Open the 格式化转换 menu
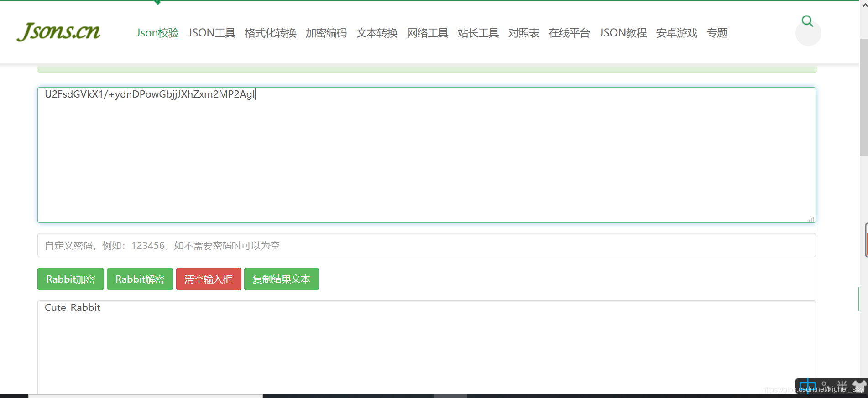 coord(271,33)
